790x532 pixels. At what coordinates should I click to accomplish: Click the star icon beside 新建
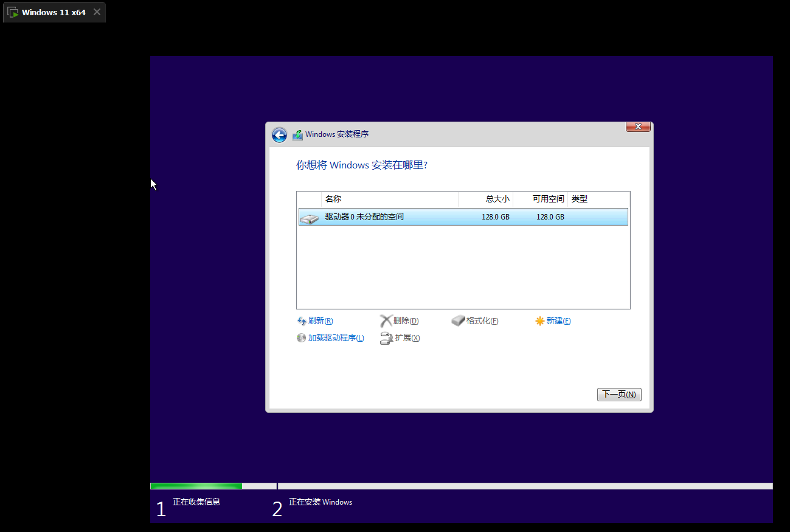point(540,321)
